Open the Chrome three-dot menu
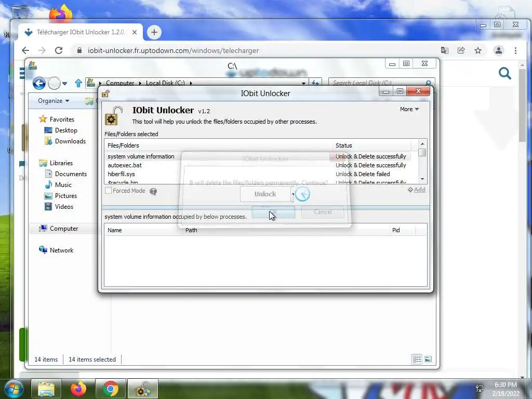 click(515, 50)
